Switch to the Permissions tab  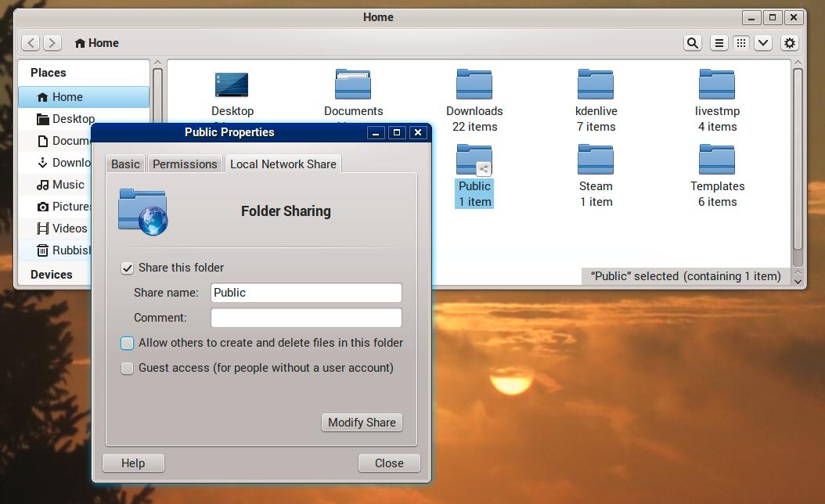tap(185, 164)
